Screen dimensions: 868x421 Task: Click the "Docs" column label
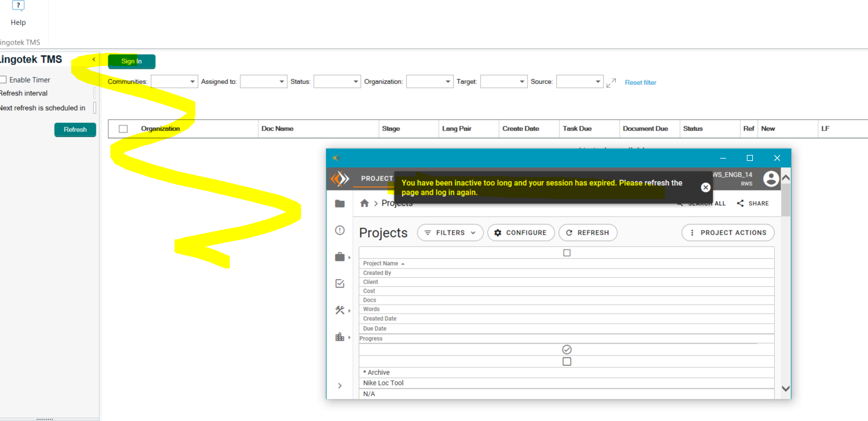point(369,300)
